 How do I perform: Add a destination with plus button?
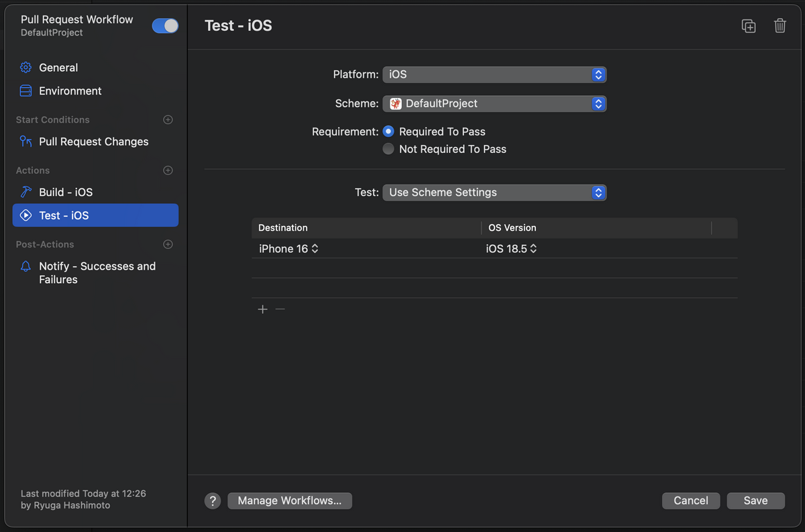(x=262, y=309)
